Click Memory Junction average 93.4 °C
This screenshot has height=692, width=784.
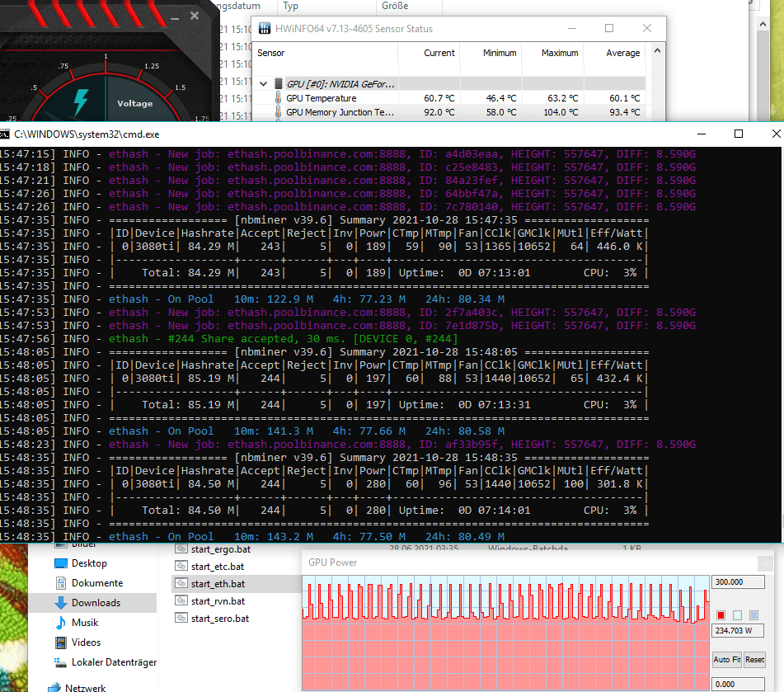(x=625, y=112)
